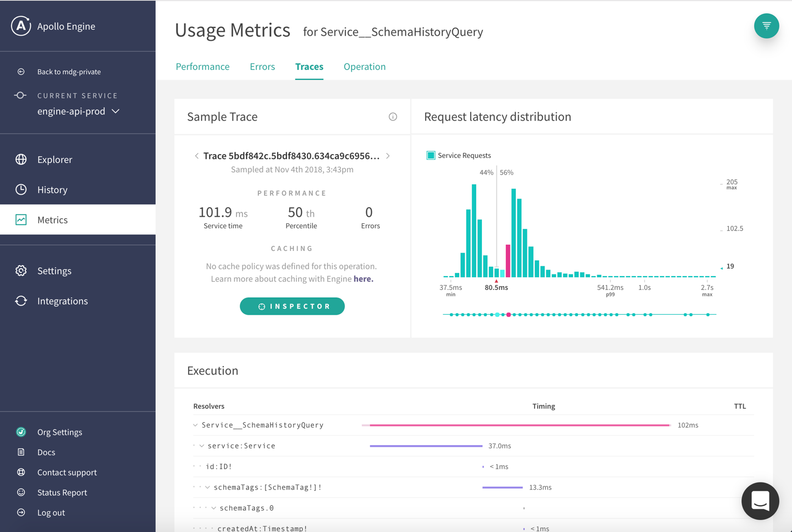792x532 pixels.
Task: Go to the next sample trace
Action: [388, 156]
